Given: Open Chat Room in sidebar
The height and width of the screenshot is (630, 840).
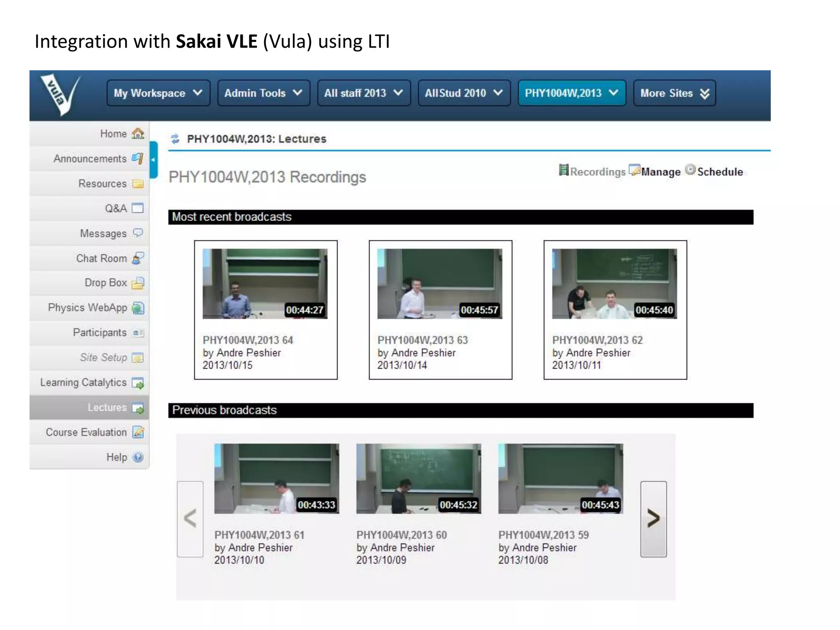Looking at the screenshot, I should point(89,258).
